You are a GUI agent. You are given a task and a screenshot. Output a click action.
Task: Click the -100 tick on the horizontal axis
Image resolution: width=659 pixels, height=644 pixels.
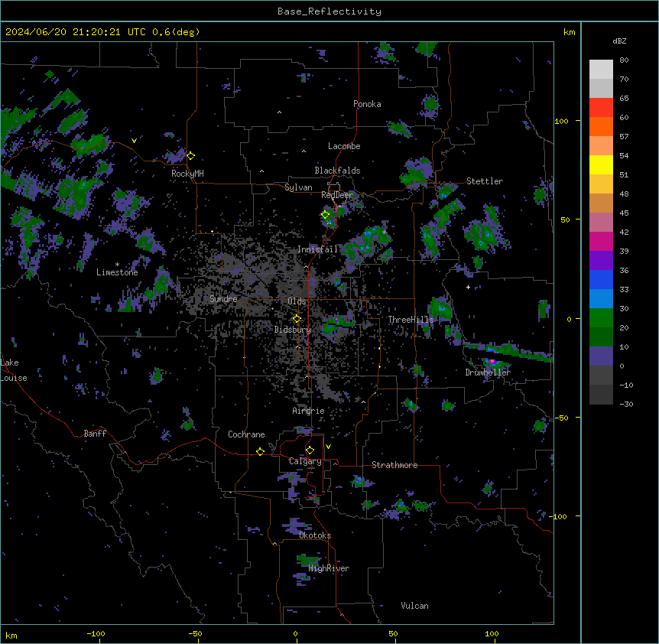click(96, 633)
